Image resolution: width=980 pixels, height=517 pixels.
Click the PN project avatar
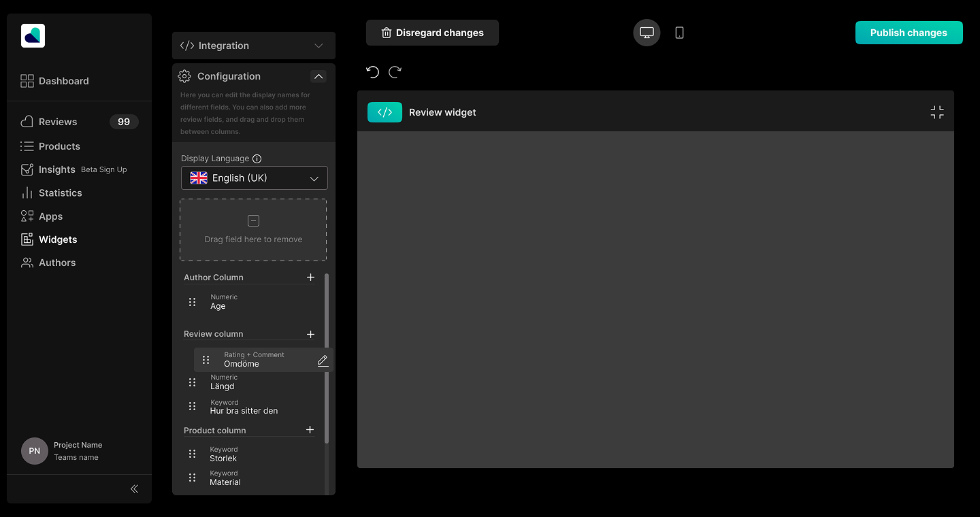(x=35, y=451)
